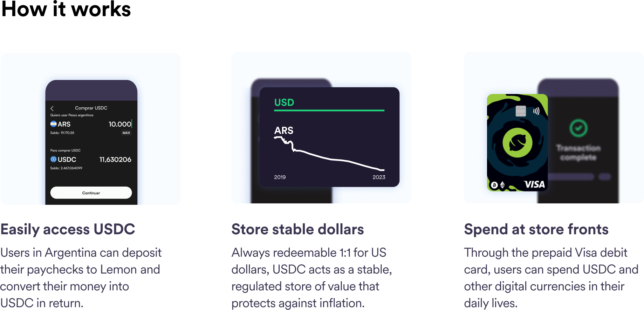Click the Bitcoin icon on the card
Viewport: 644px width, 310px height.
pos(494,185)
